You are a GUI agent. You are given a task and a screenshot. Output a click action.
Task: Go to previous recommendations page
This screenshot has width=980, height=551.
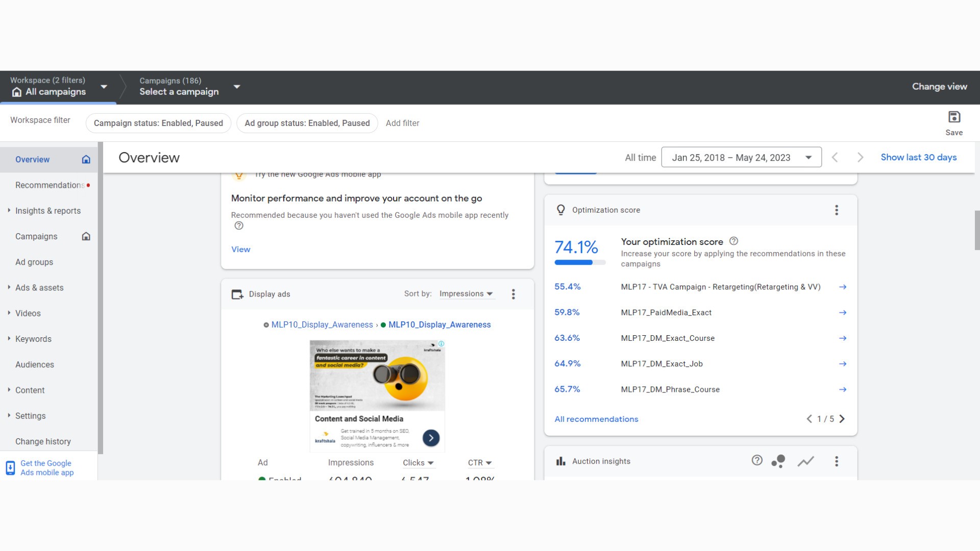(809, 419)
